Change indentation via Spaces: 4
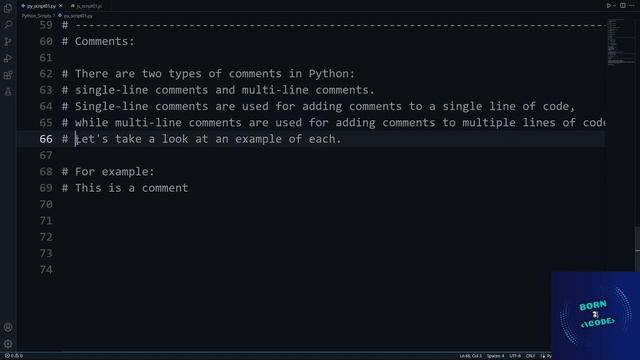Screen dimensions: 640x360 pos(495,356)
